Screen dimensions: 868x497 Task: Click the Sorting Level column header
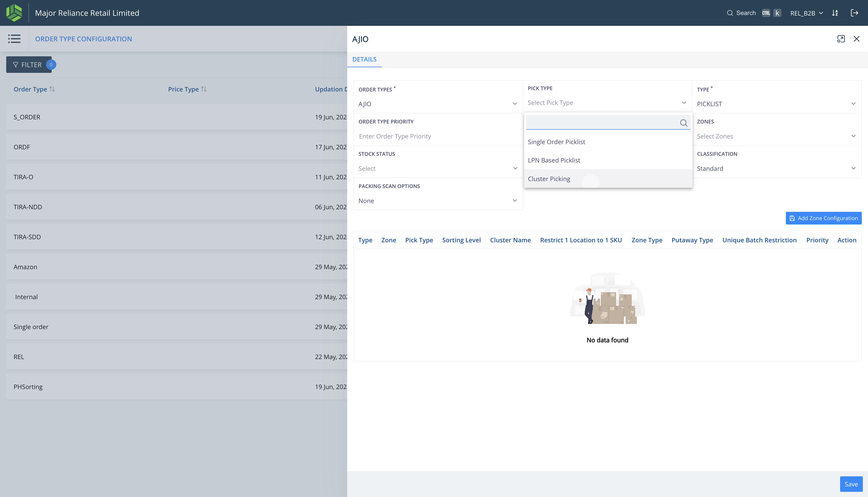coord(461,240)
